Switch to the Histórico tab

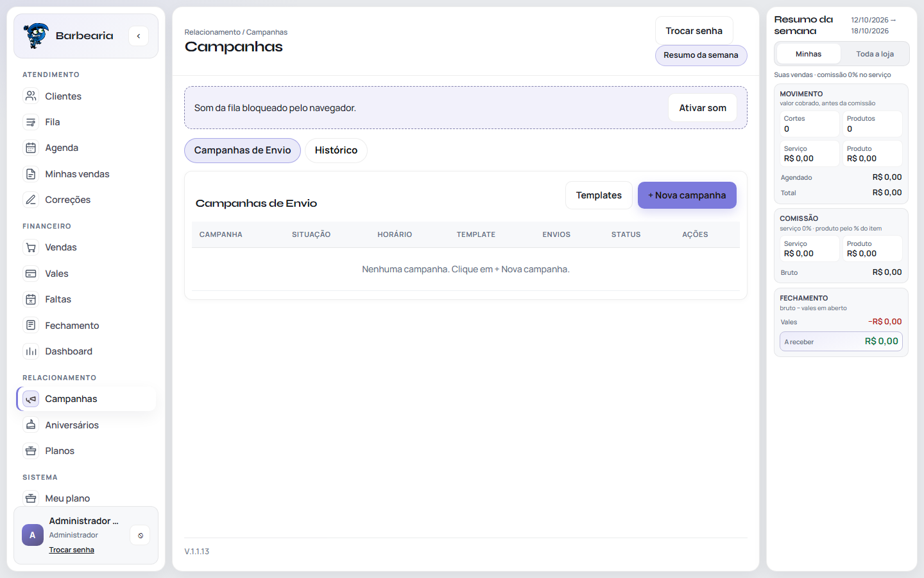(336, 150)
